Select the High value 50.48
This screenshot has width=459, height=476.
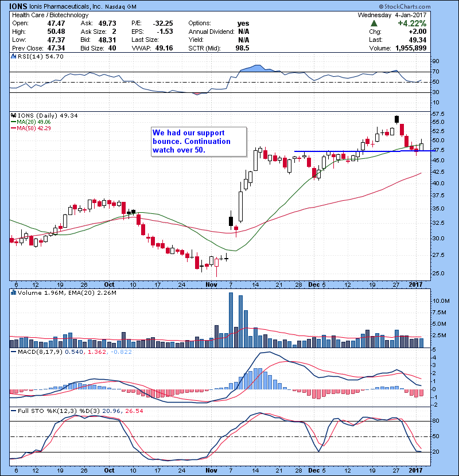click(56, 32)
